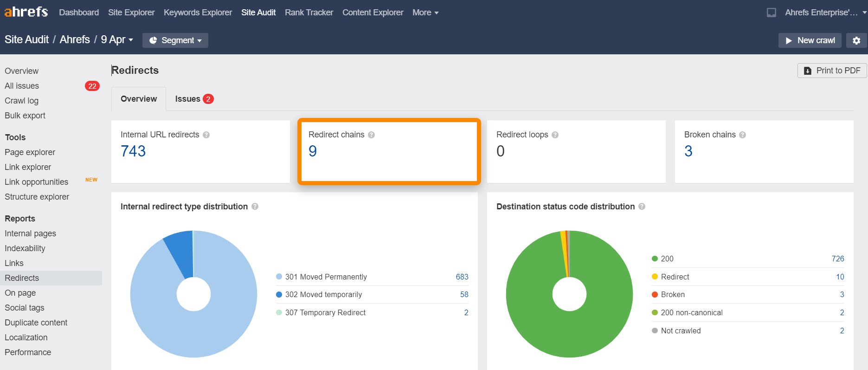Viewport: 868px width, 370px height.
Task: Start a New crawl
Action: [810, 40]
